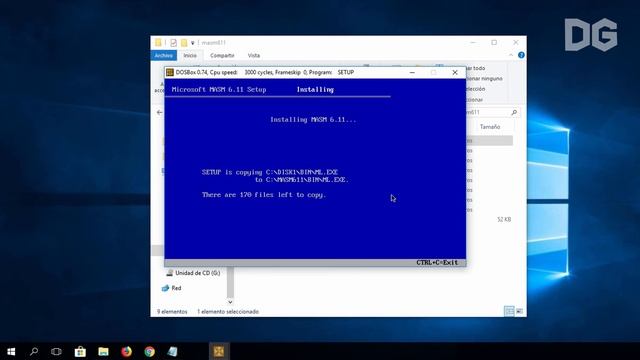Click the properties icon in quick access toolbar
The height and width of the screenshot is (360, 640).
click(x=173, y=42)
